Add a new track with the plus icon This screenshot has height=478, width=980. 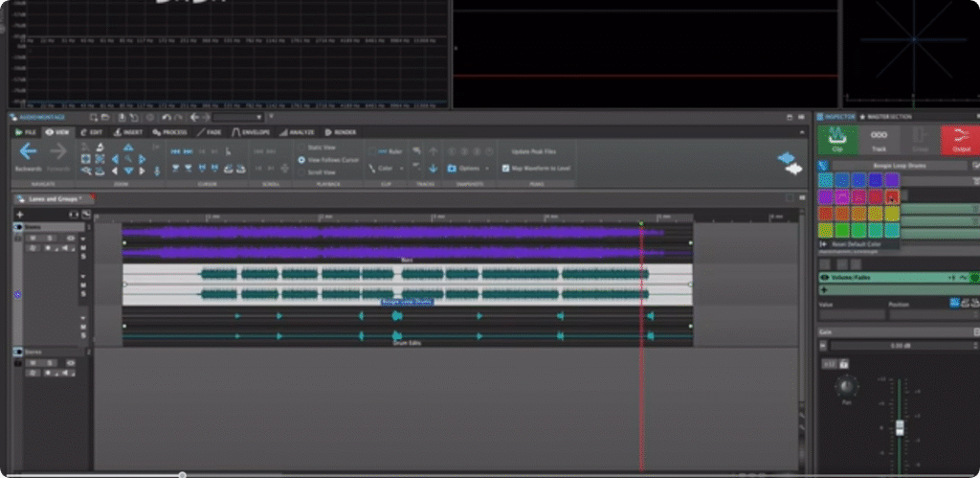[19, 214]
